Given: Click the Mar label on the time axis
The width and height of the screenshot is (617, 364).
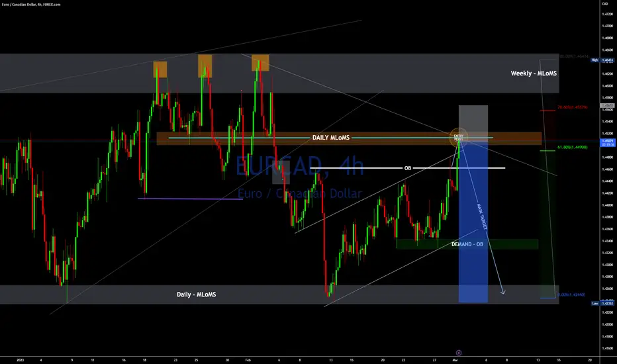Looking at the screenshot, I should click(x=455, y=360).
